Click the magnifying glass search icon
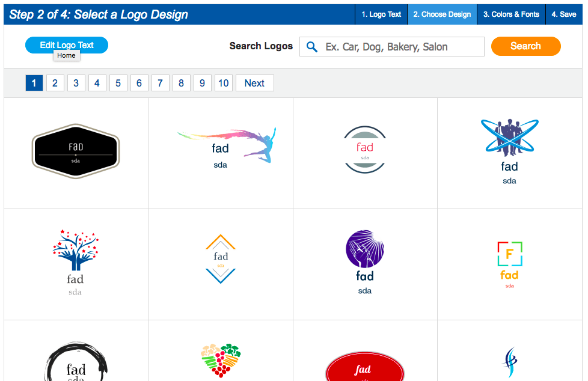588x381 pixels. point(311,46)
